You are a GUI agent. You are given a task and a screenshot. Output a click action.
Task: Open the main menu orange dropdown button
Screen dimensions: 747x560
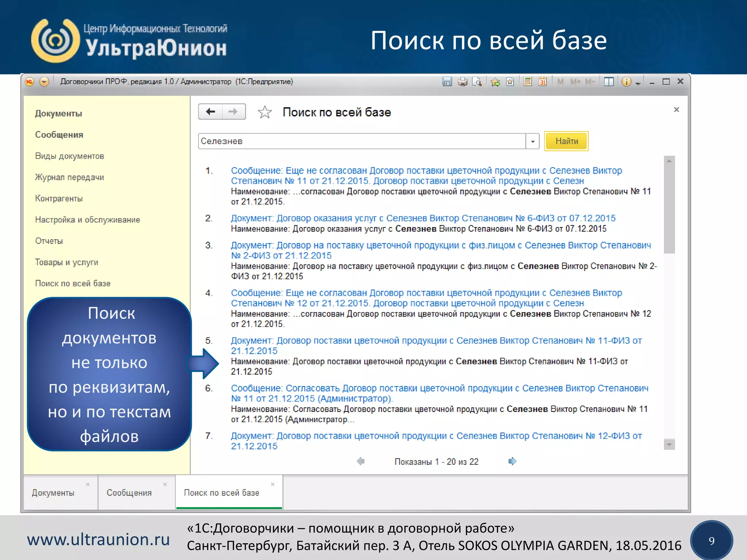point(44,82)
